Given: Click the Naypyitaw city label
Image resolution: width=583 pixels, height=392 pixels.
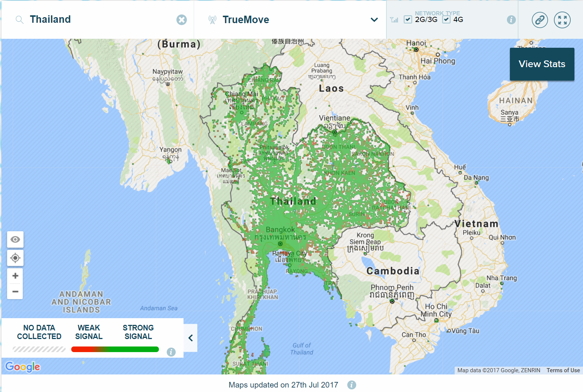Looking at the screenshot, I should 167,72.
